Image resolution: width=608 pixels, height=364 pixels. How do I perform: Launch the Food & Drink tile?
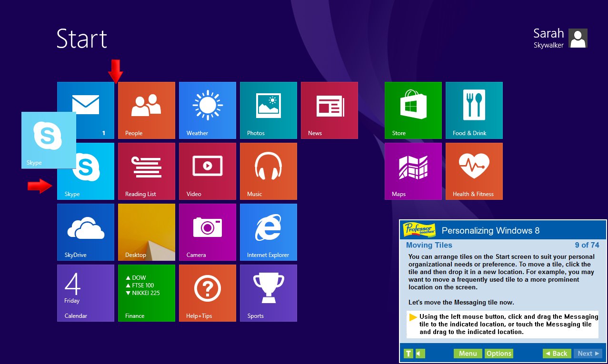(474, 110)
